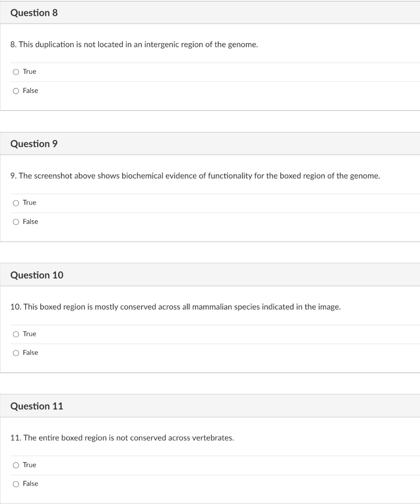Pick True on Question 11
Screen dimensions: 420x504
click(x=16, y=465)
